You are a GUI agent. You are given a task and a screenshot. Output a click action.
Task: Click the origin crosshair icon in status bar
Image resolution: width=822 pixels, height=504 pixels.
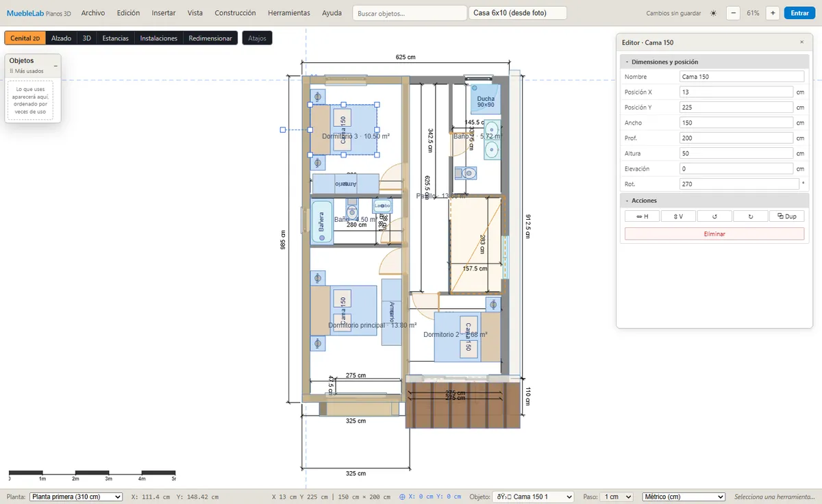click(x=402, y=496)
